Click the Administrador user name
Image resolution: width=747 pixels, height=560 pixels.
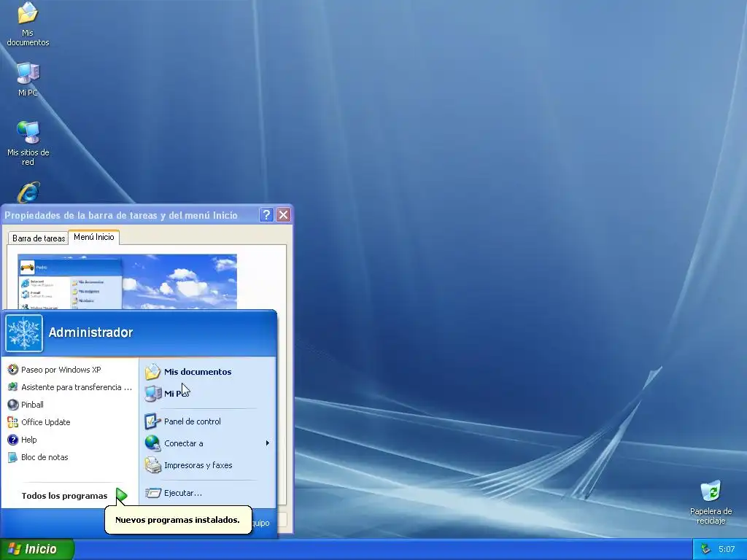tap(90, 332)
